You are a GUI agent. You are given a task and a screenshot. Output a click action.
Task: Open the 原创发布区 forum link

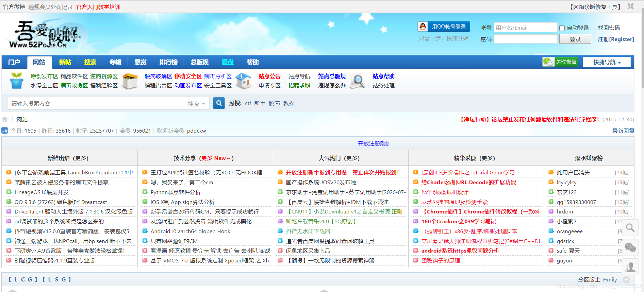click(x=44, y=76)
